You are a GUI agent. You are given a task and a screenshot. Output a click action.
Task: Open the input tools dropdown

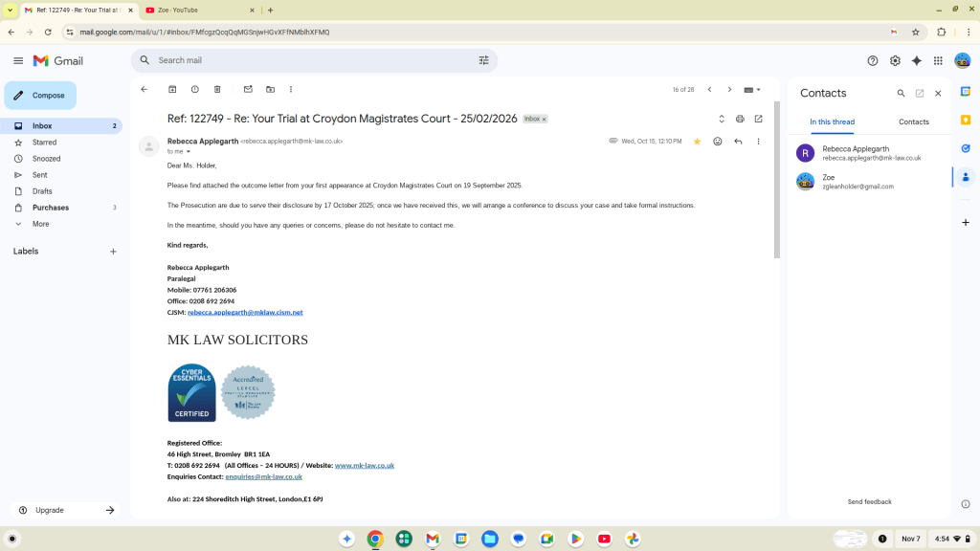point(752,89)
